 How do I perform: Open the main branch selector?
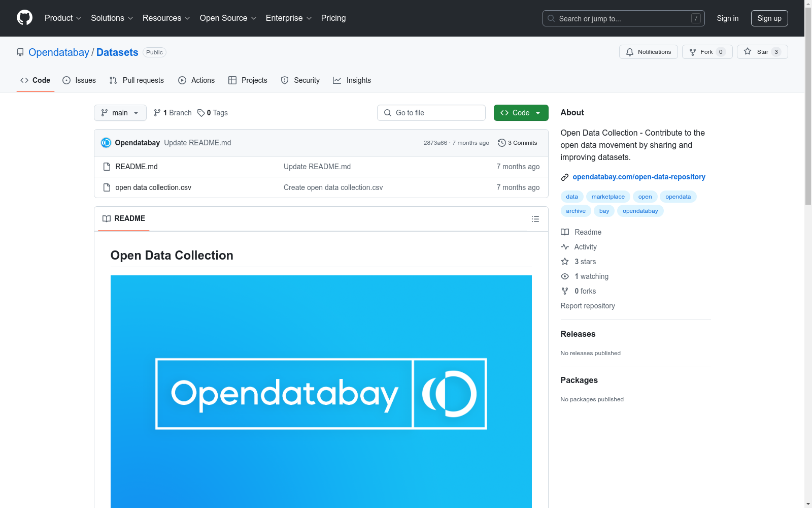pyautogui.click(x=120, y=113)
